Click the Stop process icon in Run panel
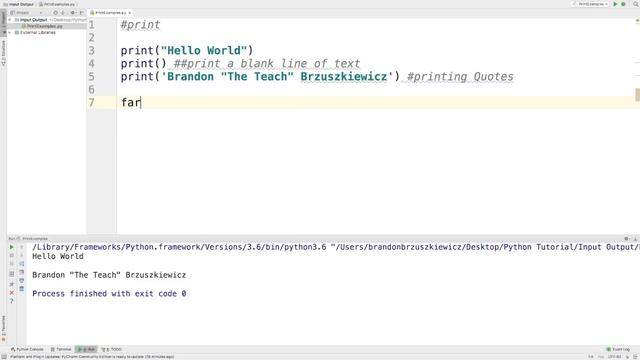The width and height of the screenshot is (640, 360). coord(11,256)
